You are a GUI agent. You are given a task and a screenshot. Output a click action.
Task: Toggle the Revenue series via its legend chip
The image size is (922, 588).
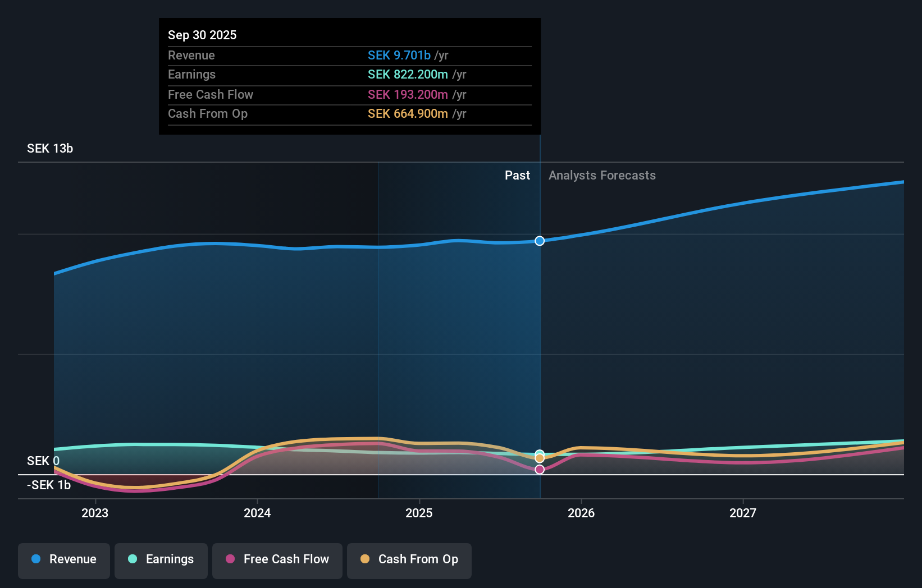point(63,559)
